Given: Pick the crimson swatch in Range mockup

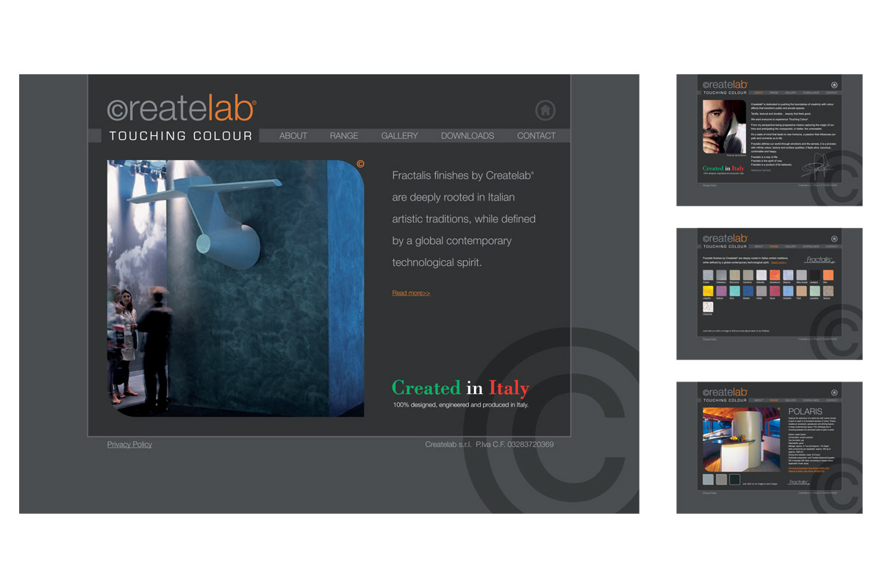Looking at the screenshot, I should click(x=775, y=291).
